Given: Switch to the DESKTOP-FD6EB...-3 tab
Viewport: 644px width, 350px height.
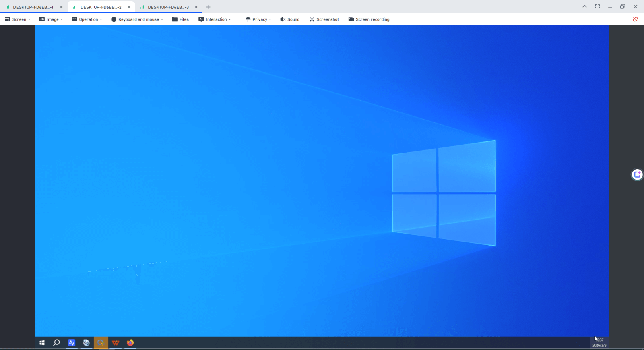Looking at the screenshot, I should [167, 7].
